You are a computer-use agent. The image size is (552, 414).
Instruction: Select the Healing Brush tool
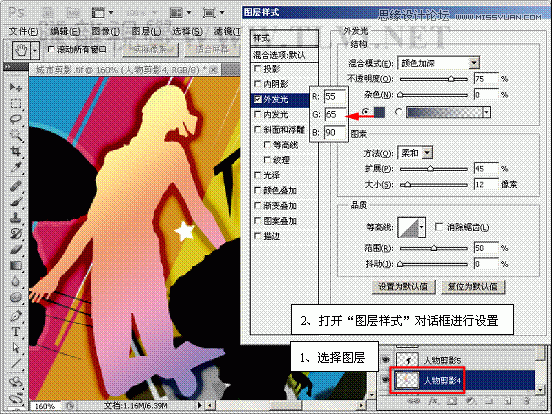click(15, 186)
